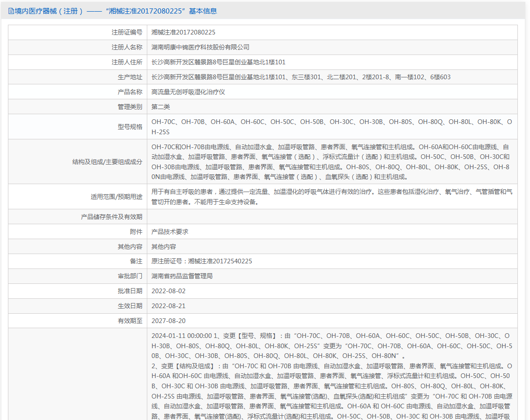Screen dimensions: 530x420
Task: Click the document icon in the page header
Action: 11,11
